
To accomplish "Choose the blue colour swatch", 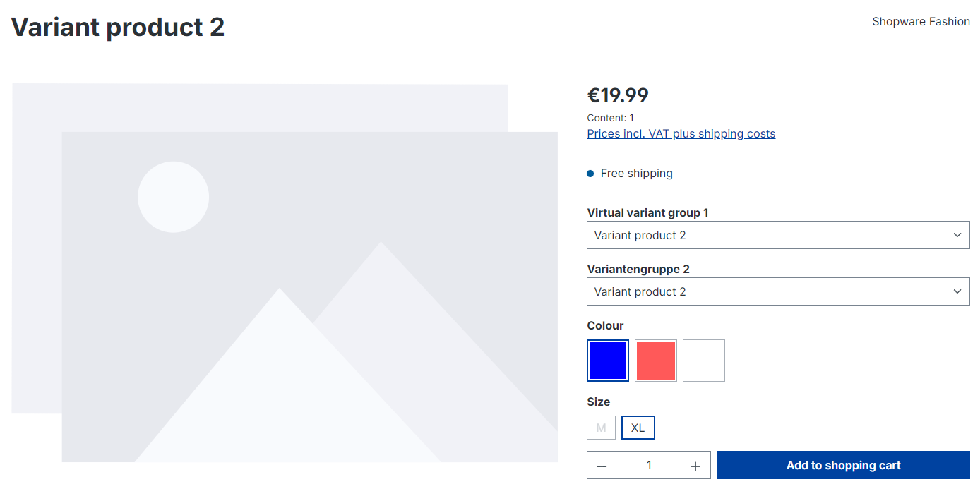I will pyautogui.click(x=608, y=361).
